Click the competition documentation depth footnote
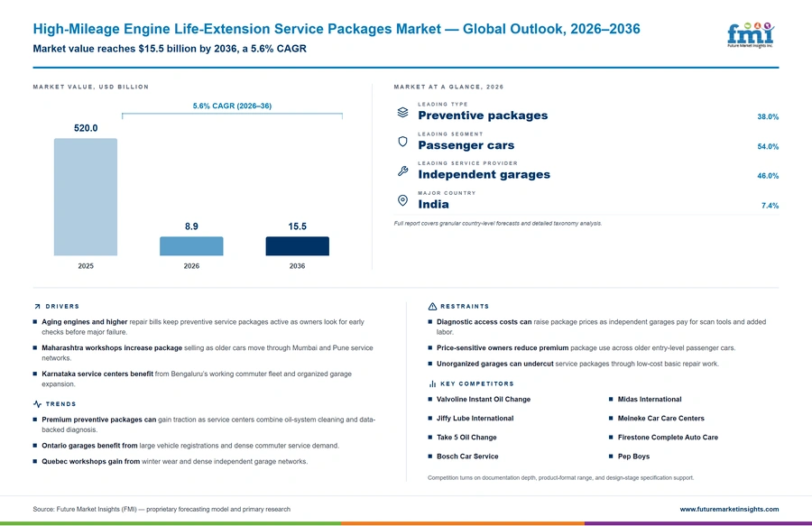The width and height of the screenshot is (812, 526). (x=560, y=478)
